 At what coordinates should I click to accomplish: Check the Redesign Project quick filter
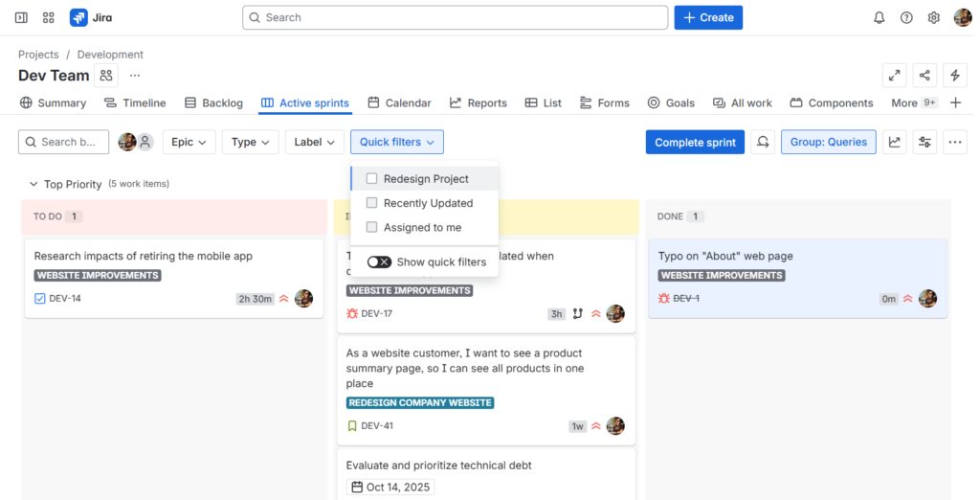(372, 179)
